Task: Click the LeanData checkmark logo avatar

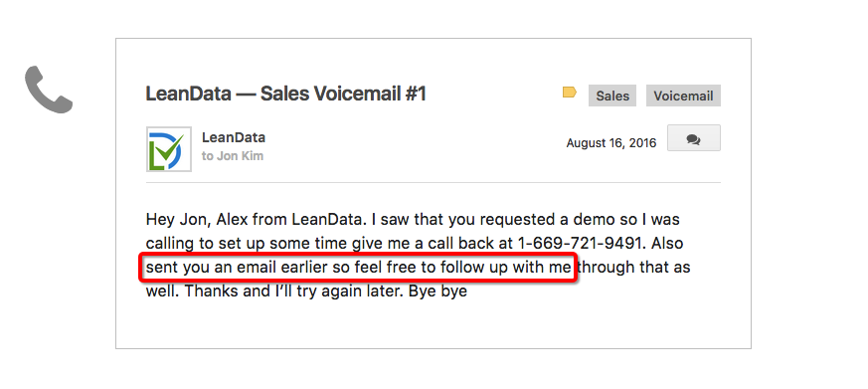Action: coord(169,149)
